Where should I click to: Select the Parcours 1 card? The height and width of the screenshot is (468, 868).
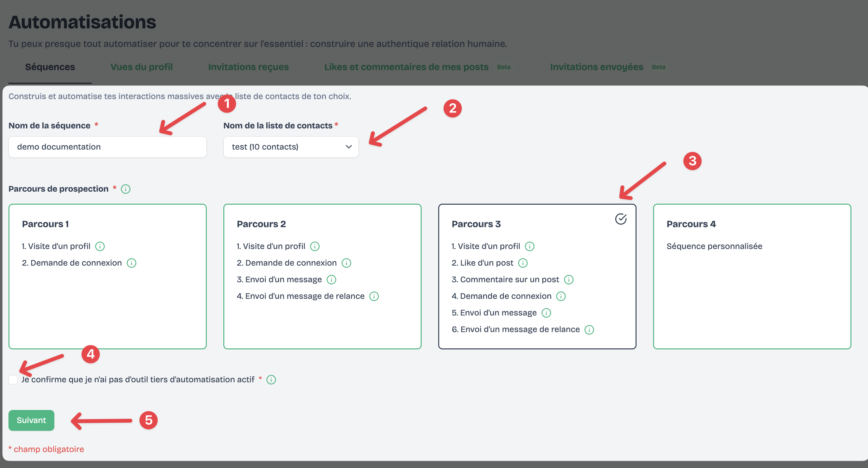click(107, 303)
